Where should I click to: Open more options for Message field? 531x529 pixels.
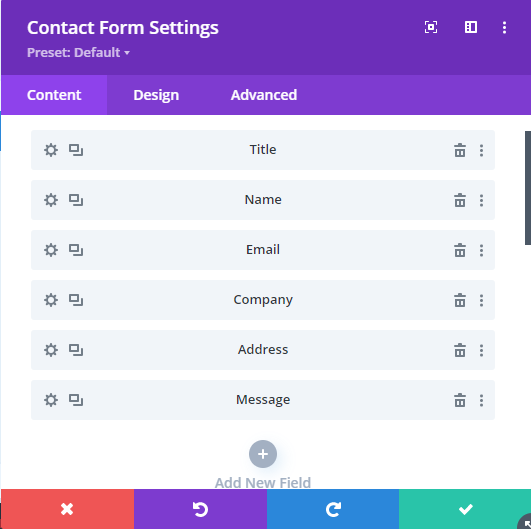[481, 400]
